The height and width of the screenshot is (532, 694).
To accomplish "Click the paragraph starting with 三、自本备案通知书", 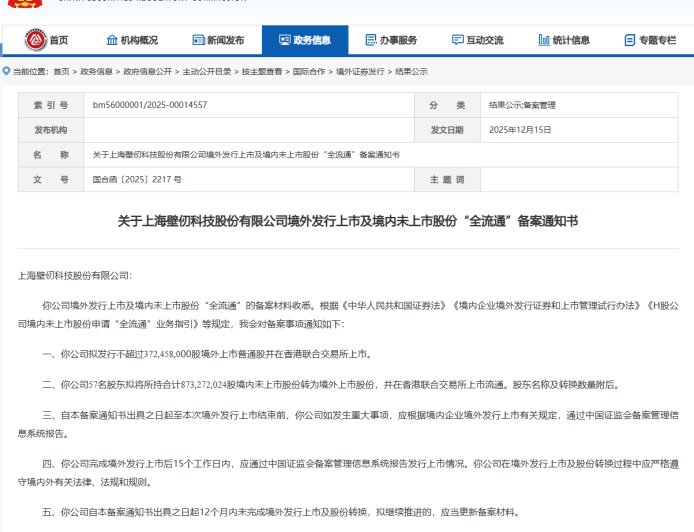I will click(x=348, y=424).
